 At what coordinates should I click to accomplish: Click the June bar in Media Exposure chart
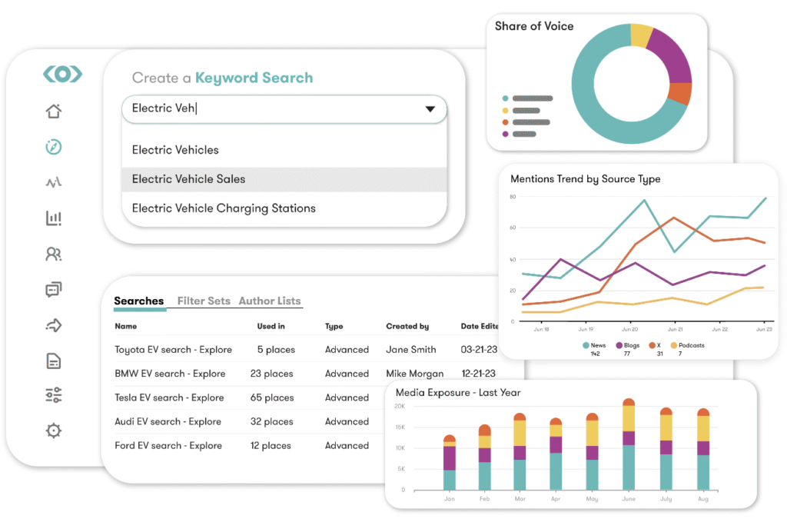(629, 444)
